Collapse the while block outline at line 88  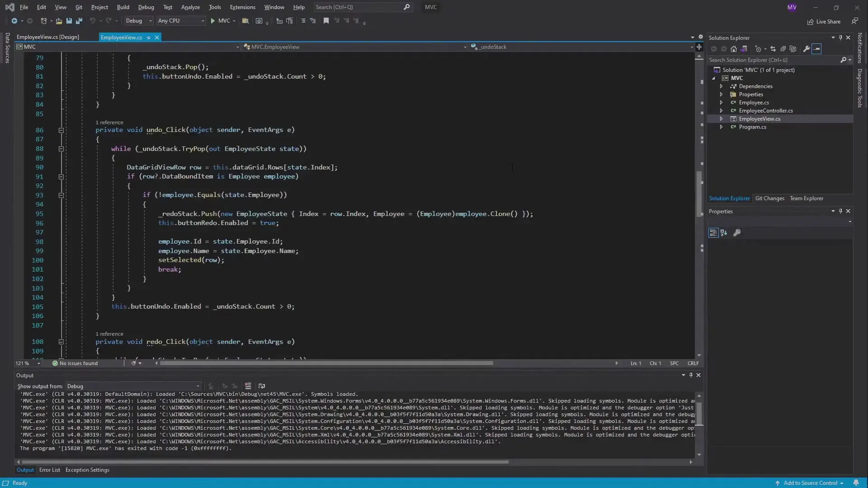pos(61,149)
